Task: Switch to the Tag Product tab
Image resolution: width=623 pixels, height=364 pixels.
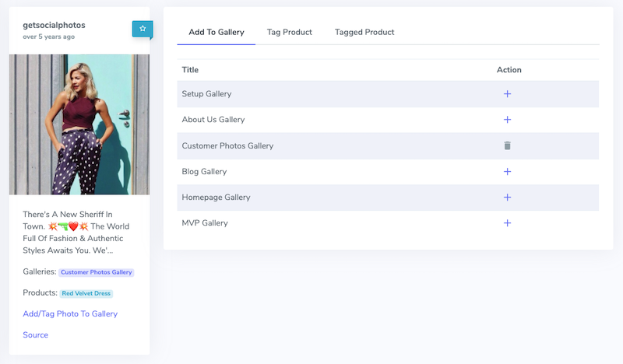Action: point(289,32)
